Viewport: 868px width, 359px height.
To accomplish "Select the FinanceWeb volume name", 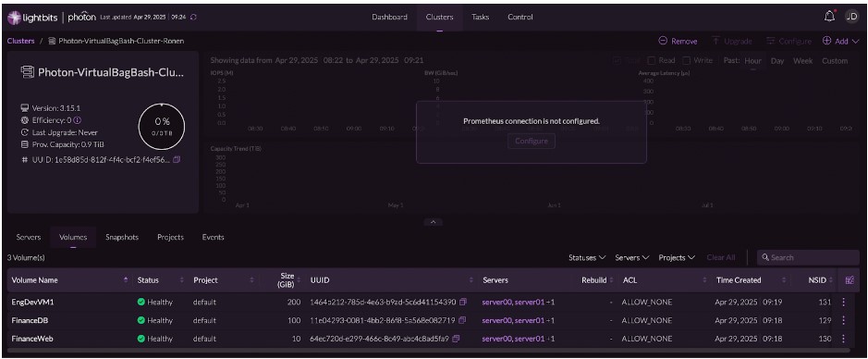I will (x=32, y=339).
